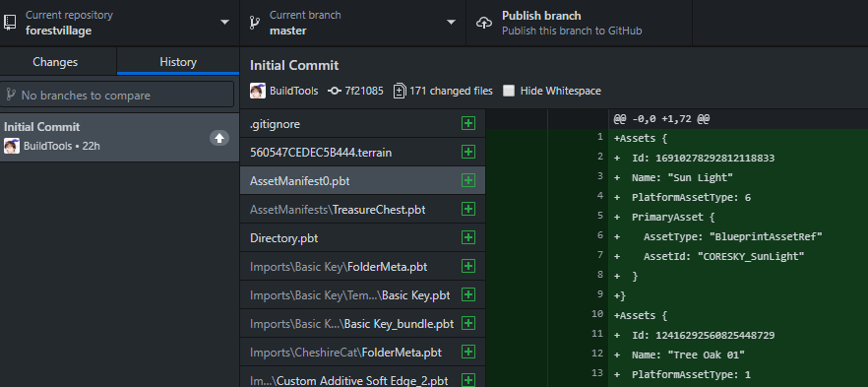Click the branch icon beside master
The width and height of the screenshot is (868, 387).
(x=255, y=22)
